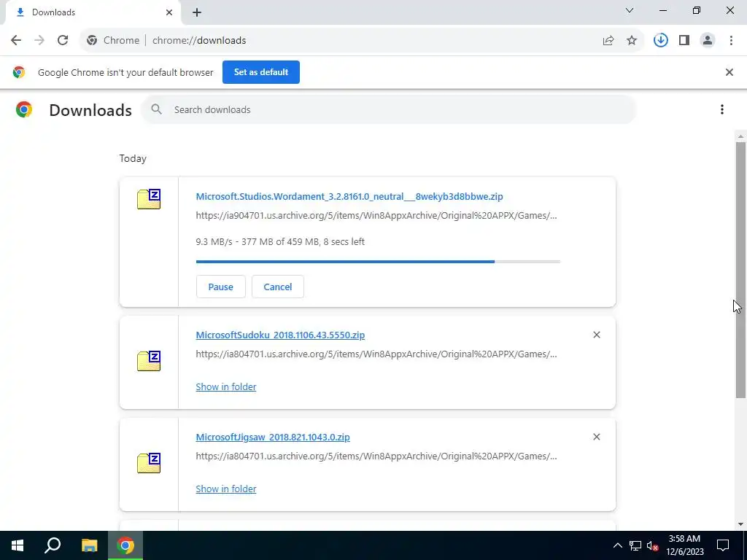Screen dimensions: 747x560
Task: Open the notification center
Action: point(723,545)
